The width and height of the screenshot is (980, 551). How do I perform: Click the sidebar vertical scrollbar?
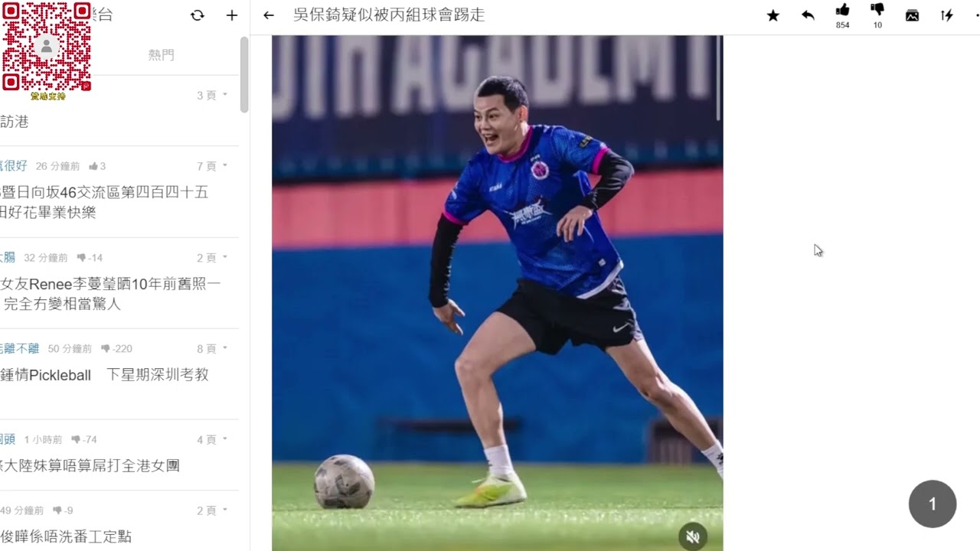(244, 75)
